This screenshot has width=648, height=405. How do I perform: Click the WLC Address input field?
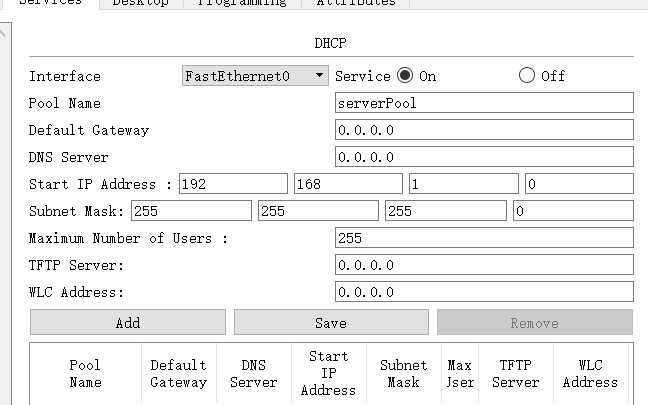tap(484, 292)
